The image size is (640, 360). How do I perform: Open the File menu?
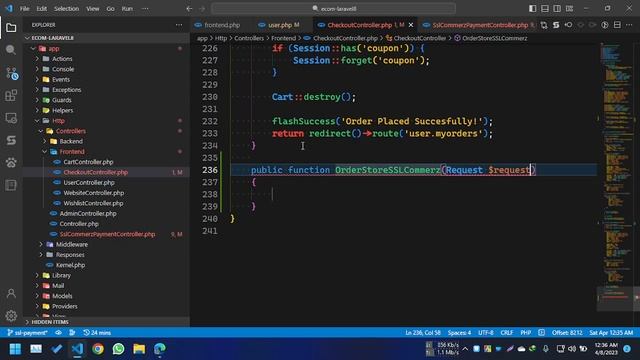click(x=24, y=9)
